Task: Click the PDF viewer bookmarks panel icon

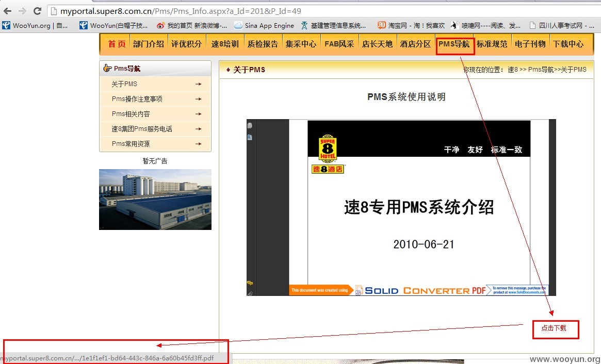Action: 250,137
